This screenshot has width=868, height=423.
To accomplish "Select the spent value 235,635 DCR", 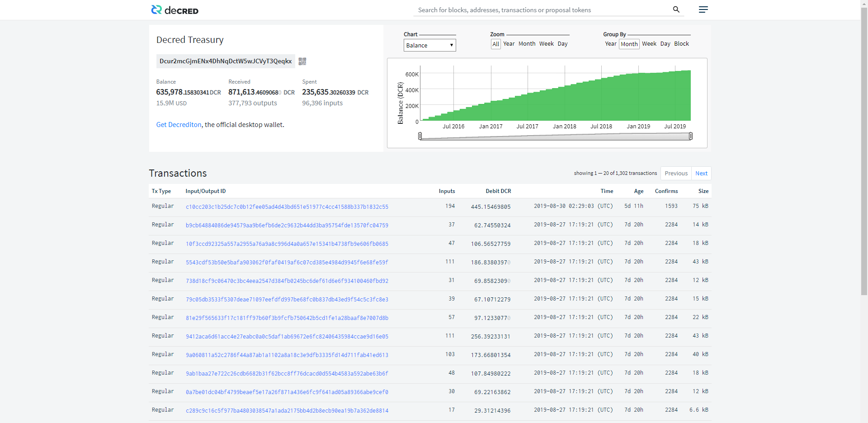I will 335,92.
